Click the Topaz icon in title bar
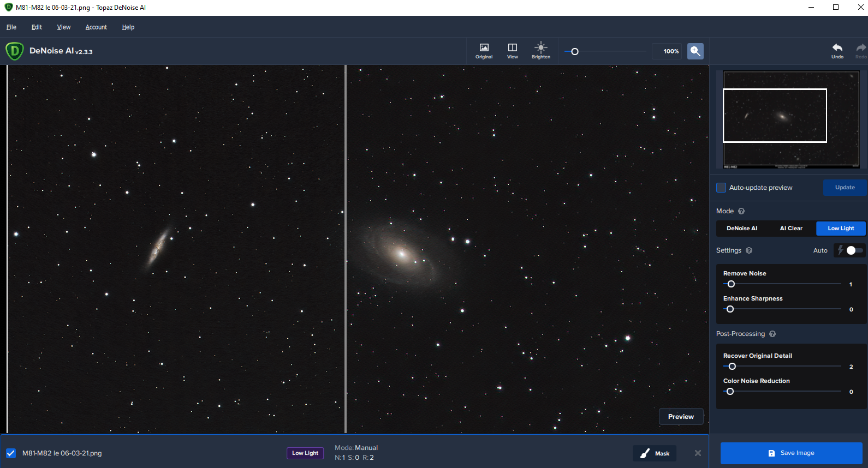The height and width of the screenshot is (468, 868). (9, 7)
